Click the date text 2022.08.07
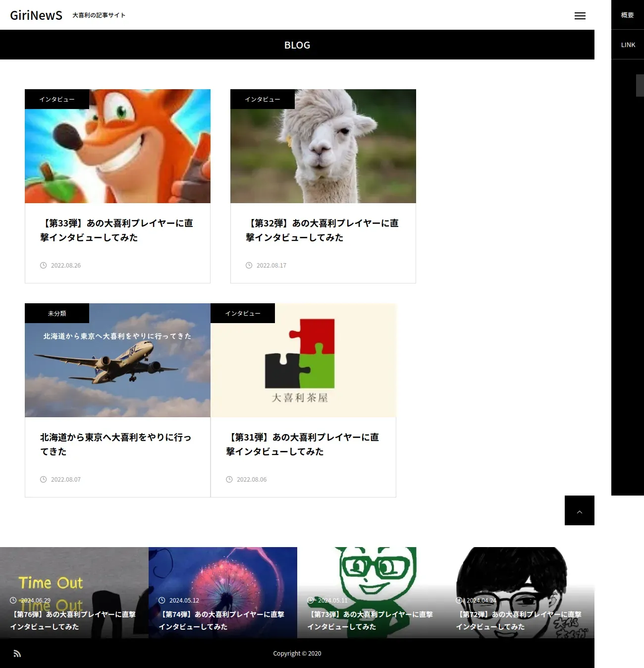The height and width of the screenshot is (668, 644). tap(66, 480)
